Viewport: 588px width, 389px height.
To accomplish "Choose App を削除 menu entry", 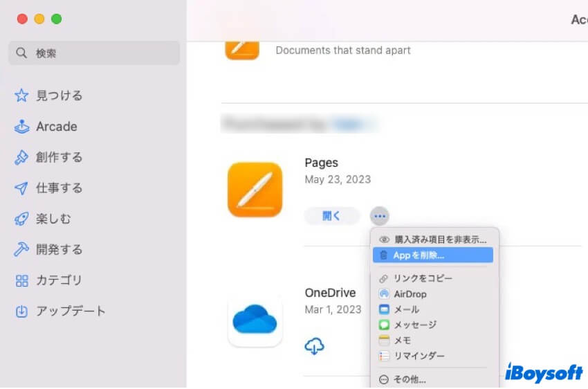I will click(433, 255).
